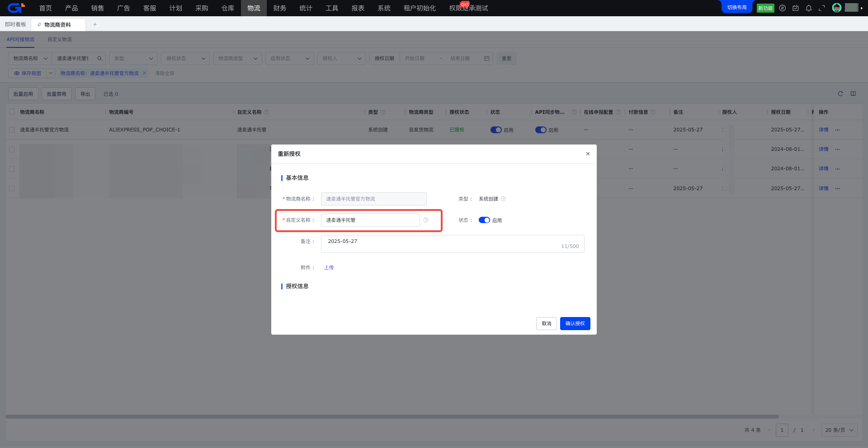
Task: Check the 速卖通半托管官方物流 row checkbox
Action: pyautogui.click(x=12, y=130)
